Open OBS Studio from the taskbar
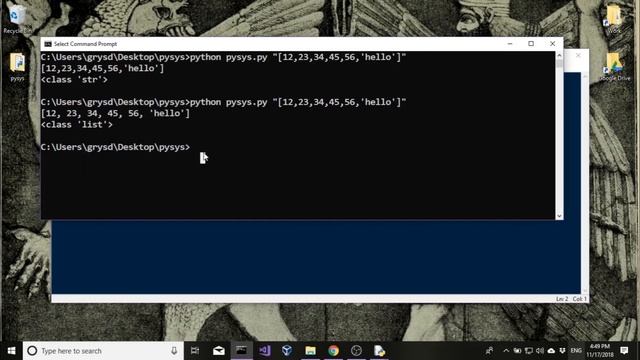Screen dimensions: 640x360 pos(356,351)
